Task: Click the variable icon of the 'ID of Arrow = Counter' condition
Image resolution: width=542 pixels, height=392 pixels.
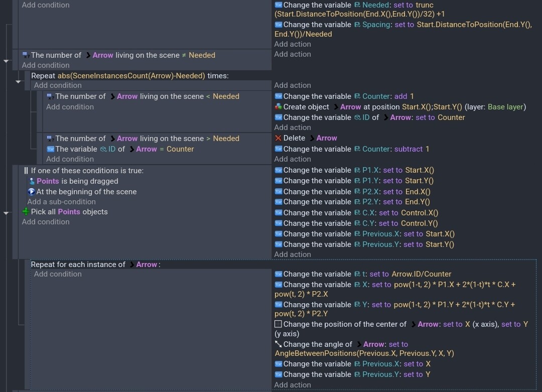Action: (x=51, y=149)
